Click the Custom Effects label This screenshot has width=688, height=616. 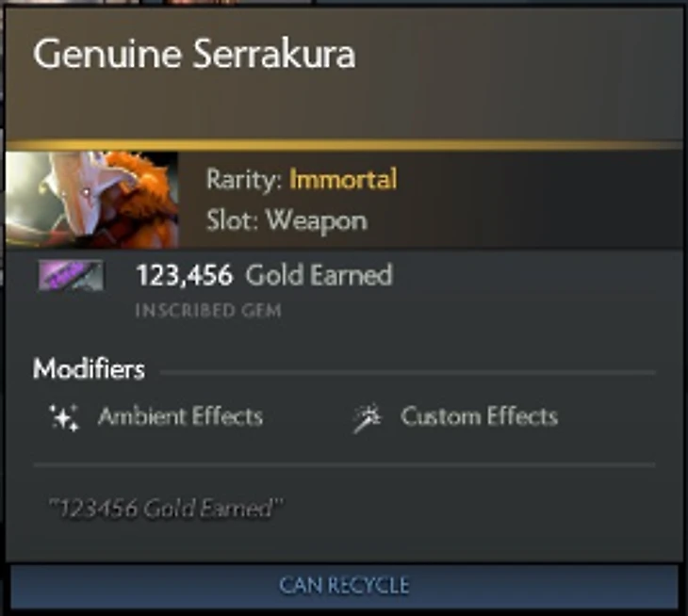479,416
